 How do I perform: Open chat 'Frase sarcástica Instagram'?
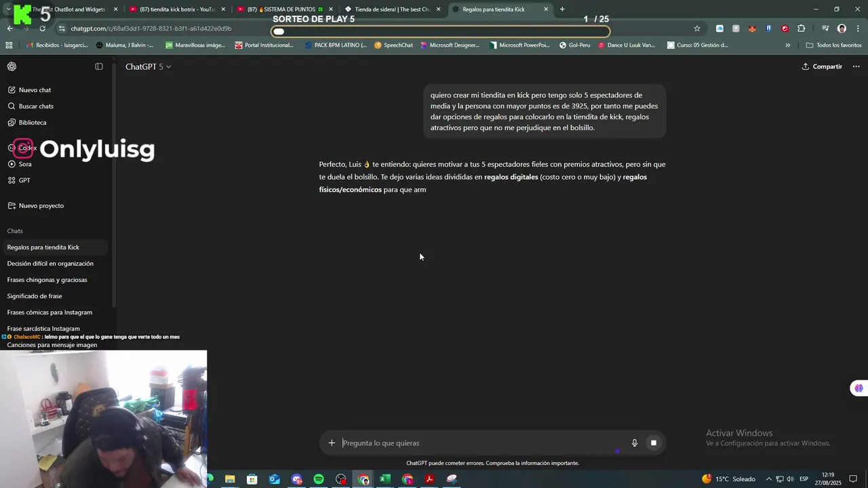(43, 329)
